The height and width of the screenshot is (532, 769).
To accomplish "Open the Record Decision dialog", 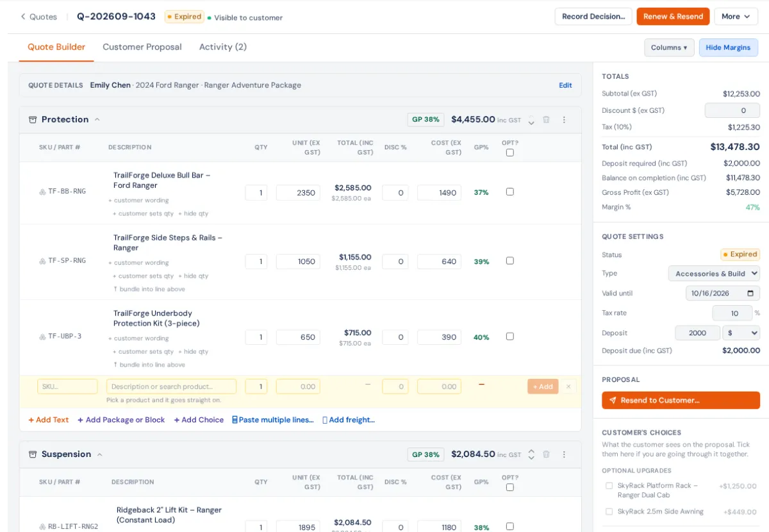I will [x=593, y=17].
